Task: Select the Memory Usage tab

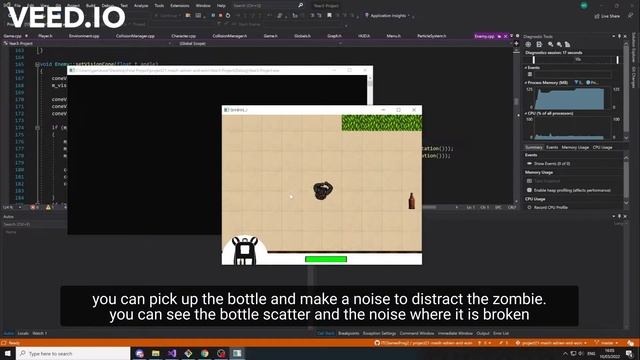Action: tap(575, 147)
